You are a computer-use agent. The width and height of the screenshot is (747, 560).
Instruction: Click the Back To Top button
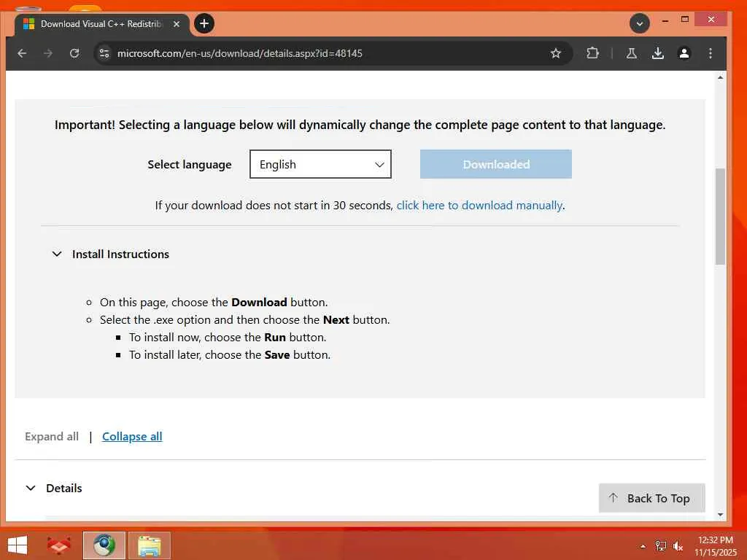651,498
